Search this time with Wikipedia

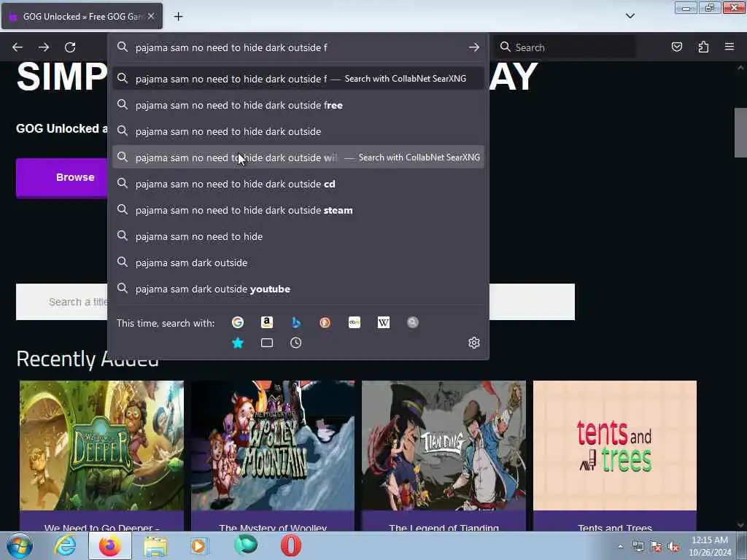pyautogui.click(x=384, y=322)
